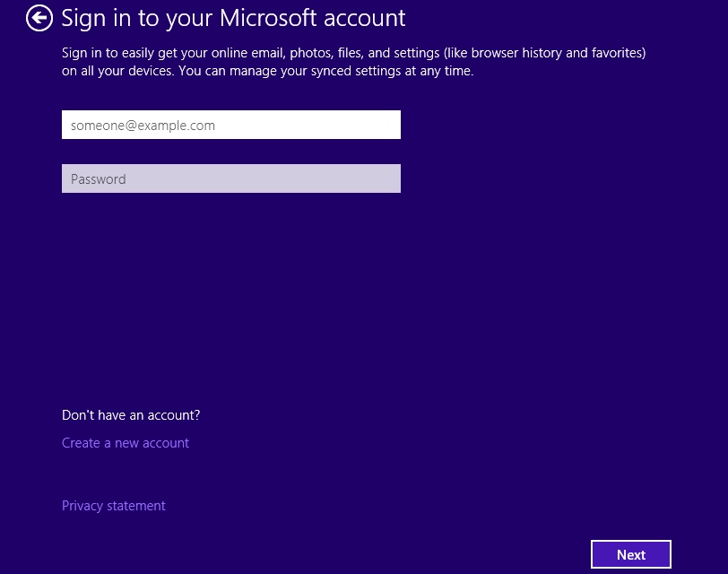Open the Create a new account link
Viewport: 728px width, 574px height.
[x=126, y=443]
